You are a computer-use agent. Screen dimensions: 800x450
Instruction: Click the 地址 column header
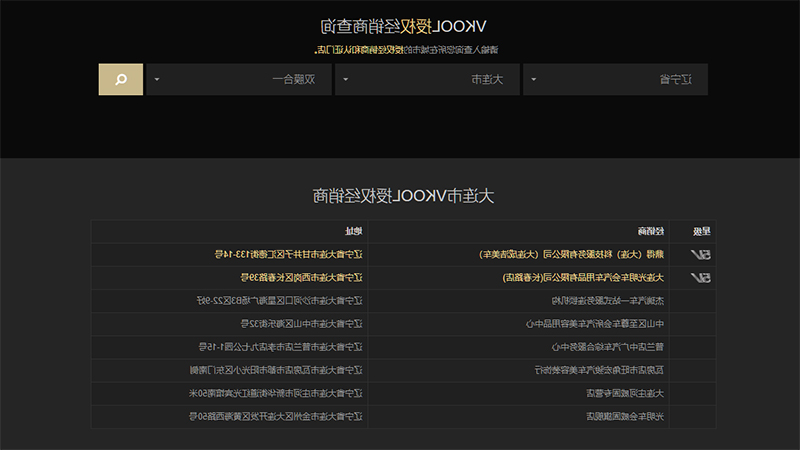(x=354, y=232)
